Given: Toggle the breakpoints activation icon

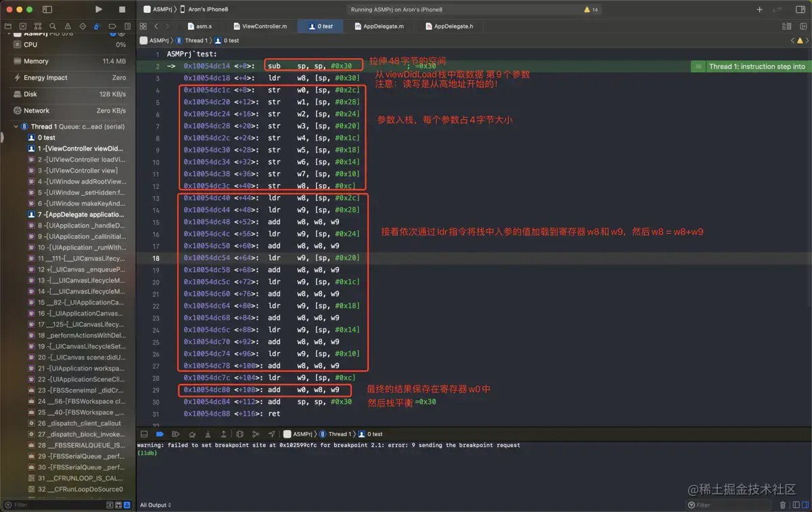Looking at the screenshot, I should pos(160,434).
